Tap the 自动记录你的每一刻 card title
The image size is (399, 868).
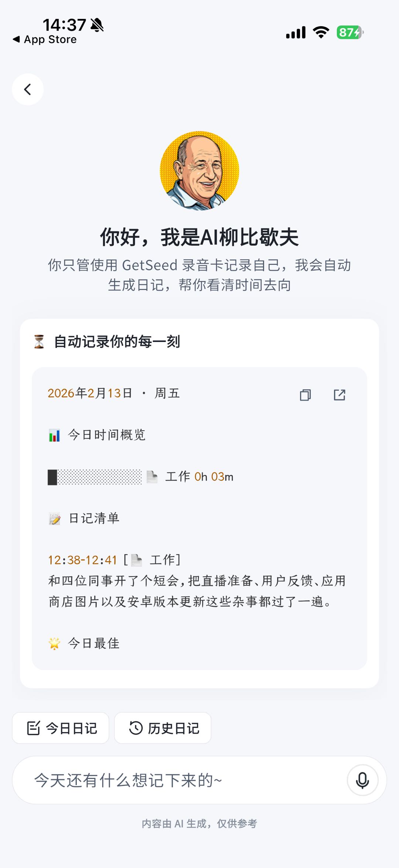[117, 342]
